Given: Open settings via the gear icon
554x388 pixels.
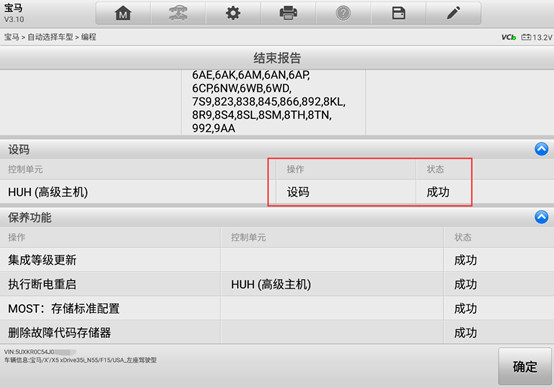Looking at the screenshot, I should tap(233, 13).
